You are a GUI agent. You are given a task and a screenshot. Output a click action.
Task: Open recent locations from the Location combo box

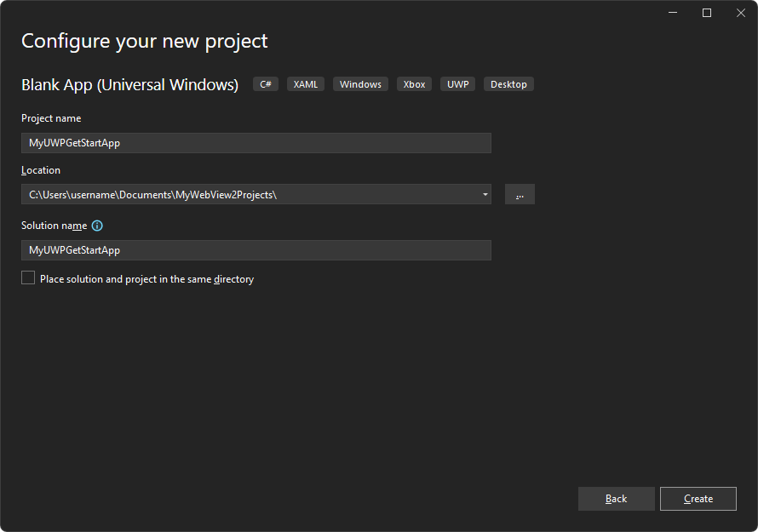pyautogui.click(x=485, y=194)
